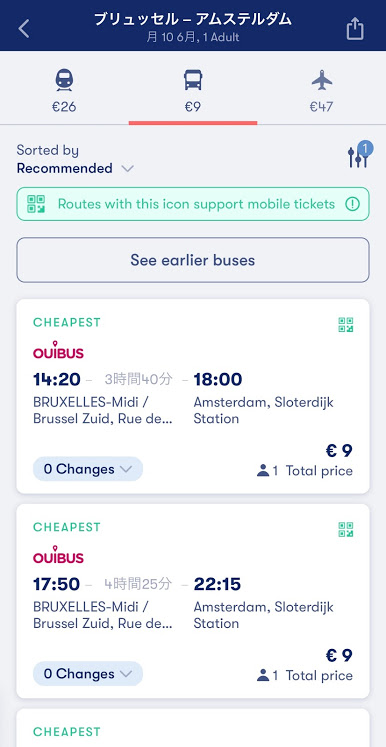
Task: Tap the ブリュッセル – アムステルダム route title
Action: (193, 20)
